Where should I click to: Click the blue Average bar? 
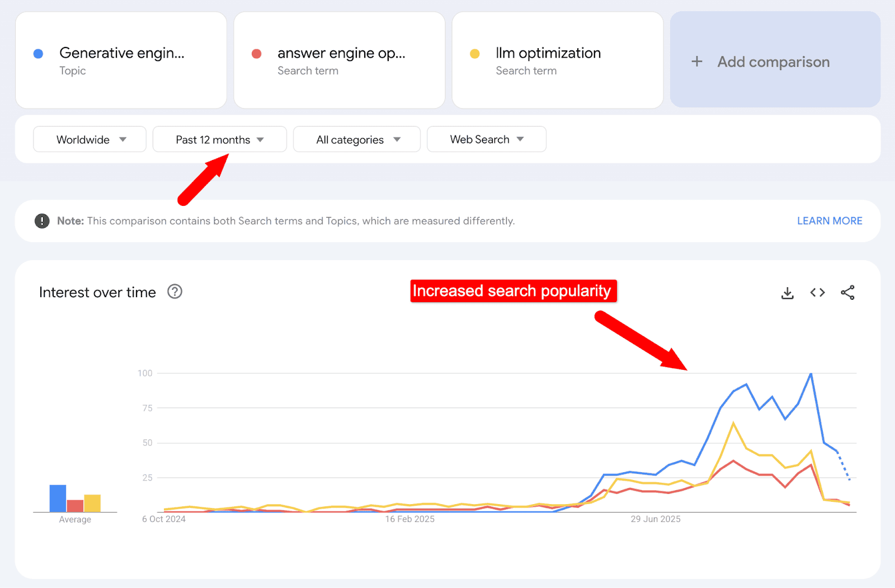[x=58, y=498]
